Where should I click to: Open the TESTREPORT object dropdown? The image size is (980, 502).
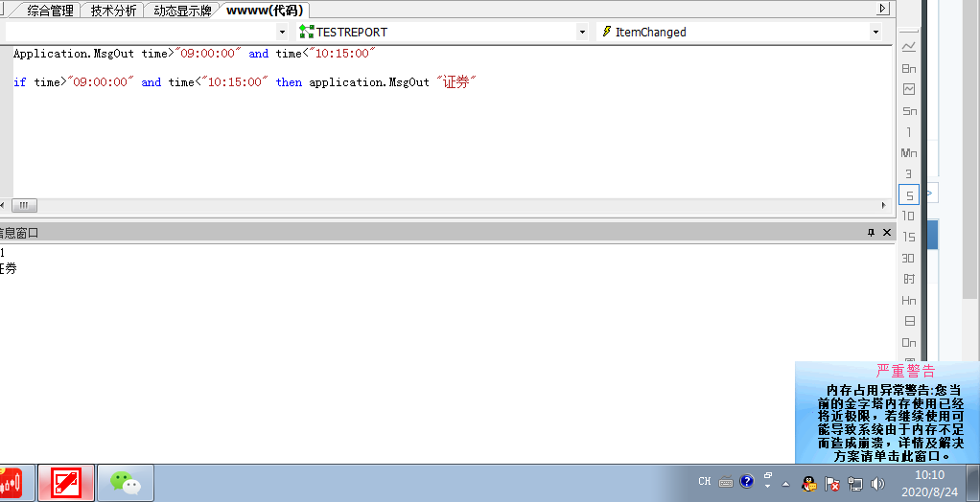pyautogui.click(x=582, y=32)
